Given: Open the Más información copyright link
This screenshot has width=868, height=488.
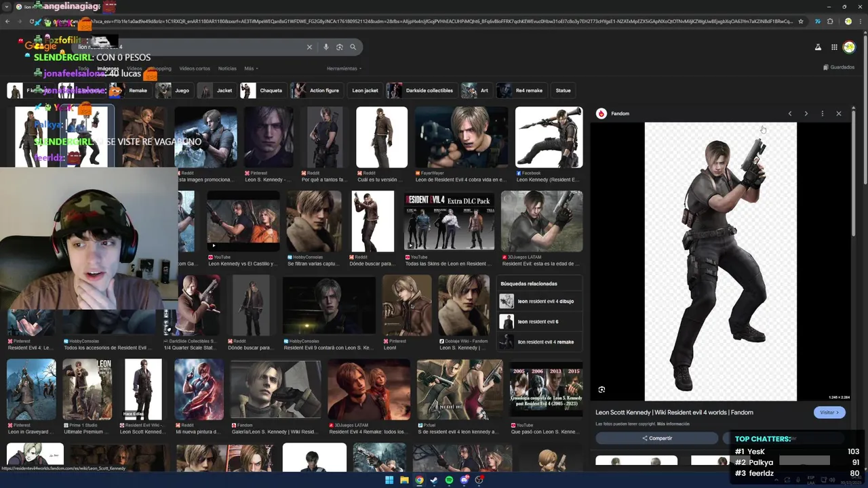Looking at the screenshot, I should click(673, 424).
